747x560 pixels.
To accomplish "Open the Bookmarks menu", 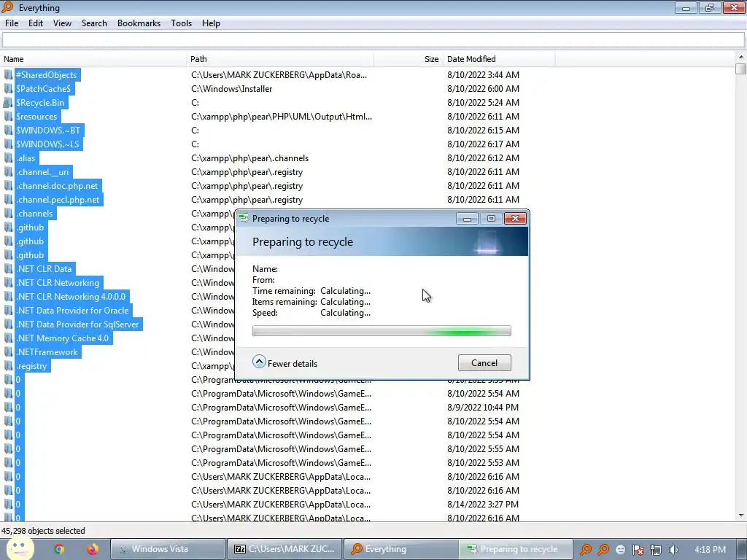I will click(x=139, y=23).
